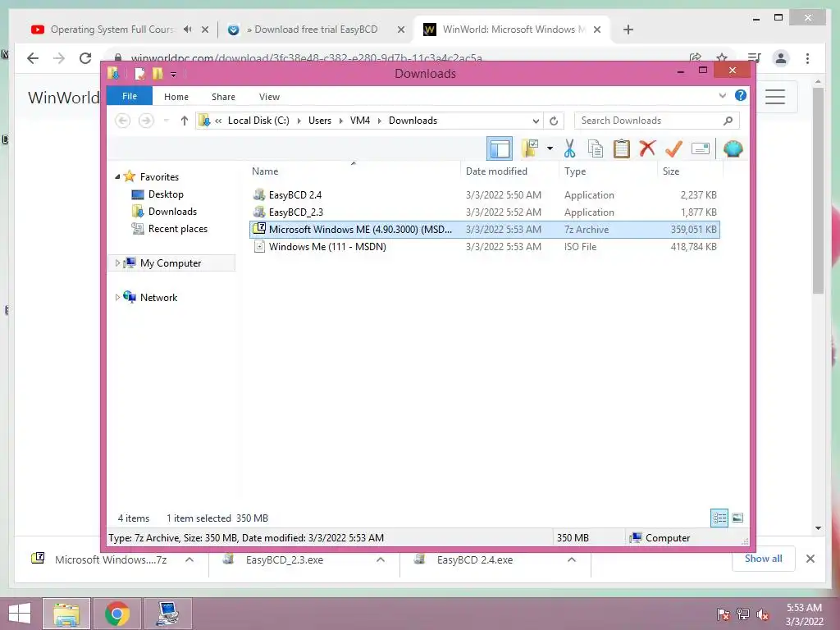Click the Classic Shell settings shell icon

pos(733,148)
